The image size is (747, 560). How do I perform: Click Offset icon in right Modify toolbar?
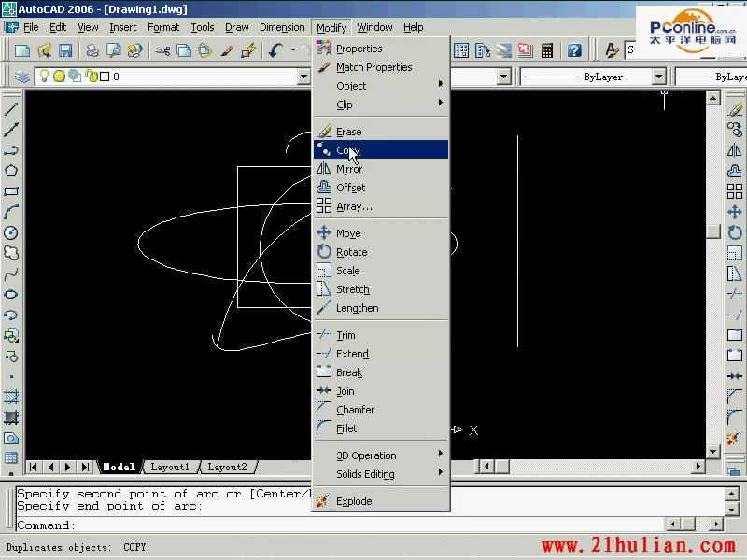click(735, 171)
